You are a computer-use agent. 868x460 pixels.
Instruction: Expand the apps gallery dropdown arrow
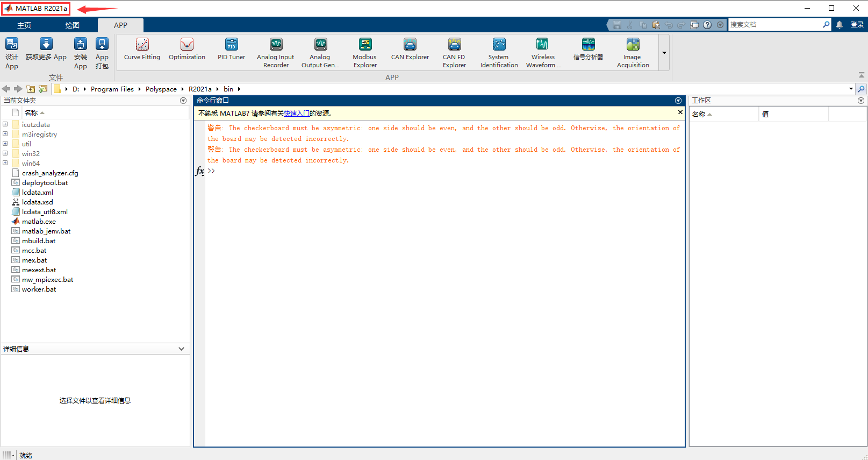pyautogui.click(x=664, y=53)
